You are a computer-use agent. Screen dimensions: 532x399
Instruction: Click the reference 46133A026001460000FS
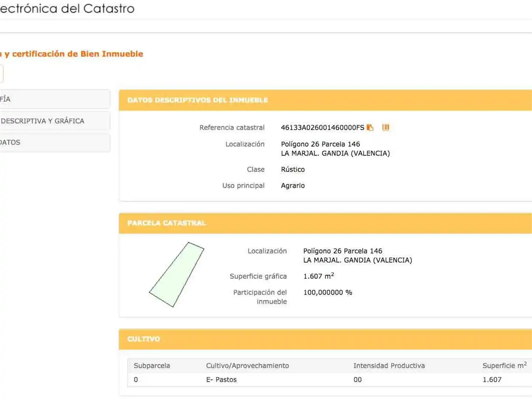323,127
